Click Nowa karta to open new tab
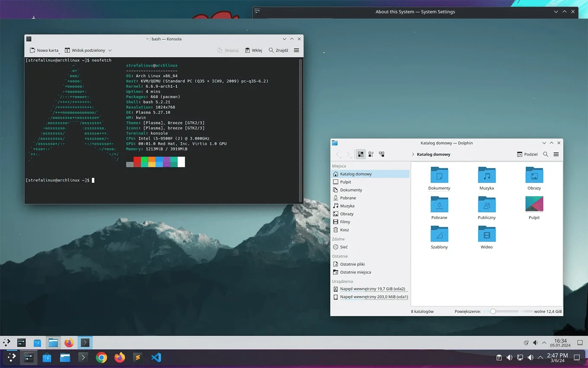The image size is (588, 368). tap(43, 50)
